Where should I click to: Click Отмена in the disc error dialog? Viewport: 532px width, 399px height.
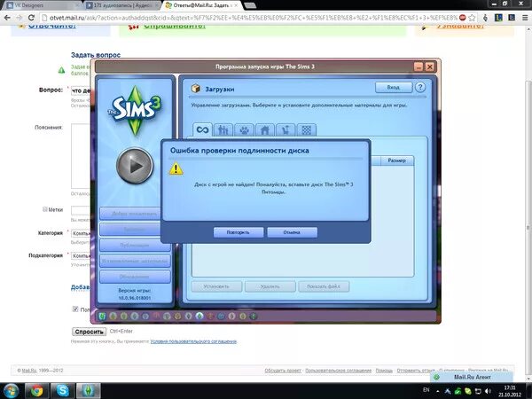[292, 232]
